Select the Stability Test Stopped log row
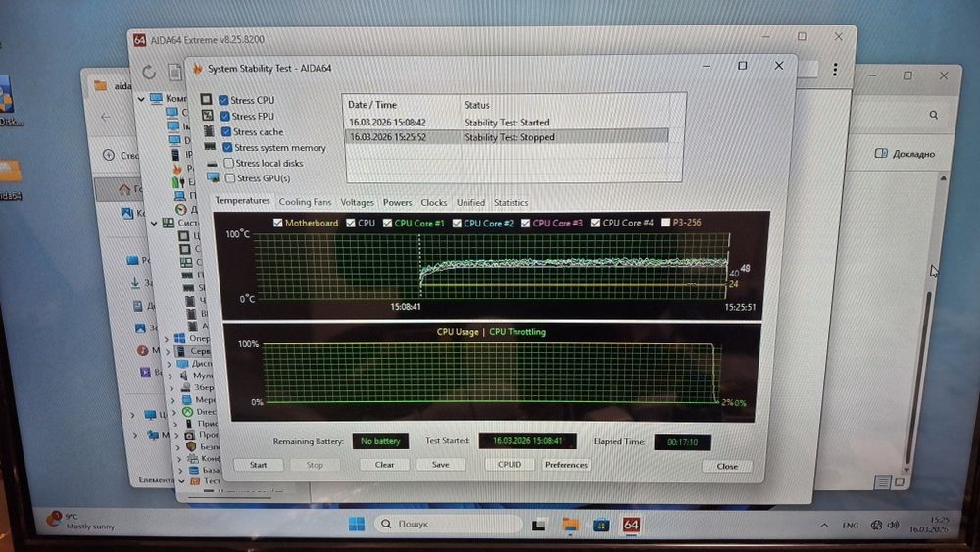This screenshot has height=552, width=980. coord(508,137)
